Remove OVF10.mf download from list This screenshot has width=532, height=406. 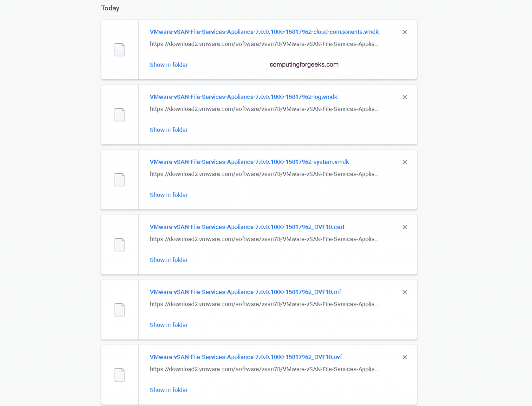[x=404, y=292]
